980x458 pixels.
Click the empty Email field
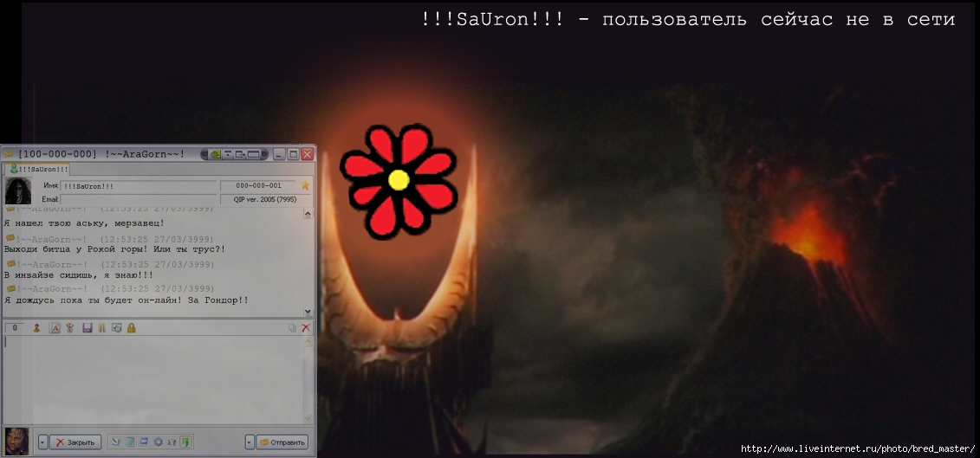coord(139,199)
